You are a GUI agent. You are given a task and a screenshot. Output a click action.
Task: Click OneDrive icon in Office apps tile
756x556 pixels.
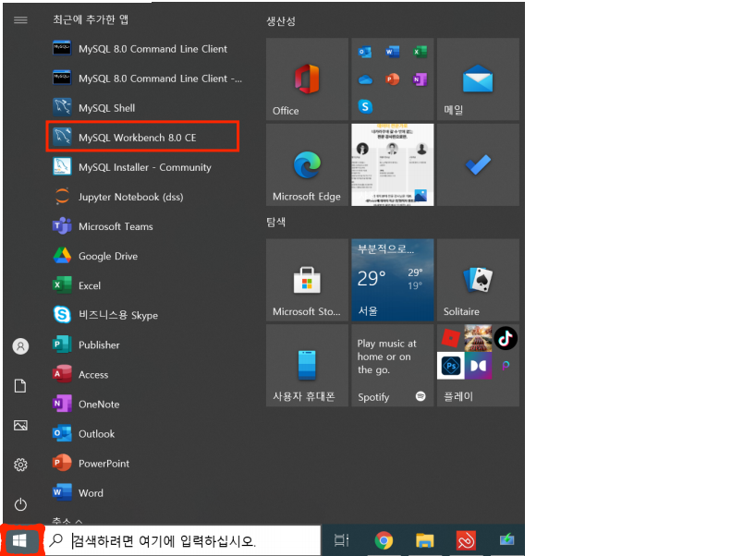click(365, 79)
